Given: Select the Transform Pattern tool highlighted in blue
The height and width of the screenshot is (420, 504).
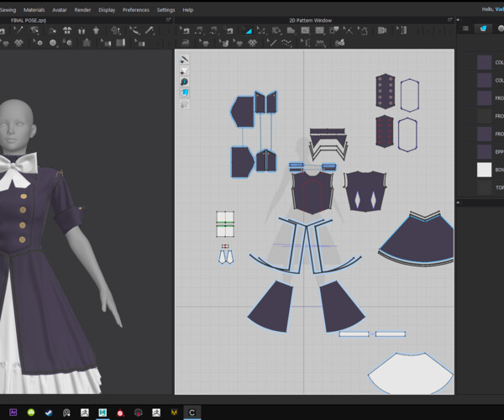Looking at the screenshot, I should click(247, 30).
